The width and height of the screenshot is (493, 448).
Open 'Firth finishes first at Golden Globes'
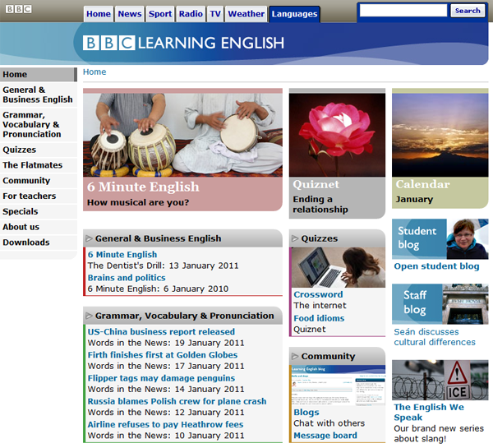coord(163,355)
